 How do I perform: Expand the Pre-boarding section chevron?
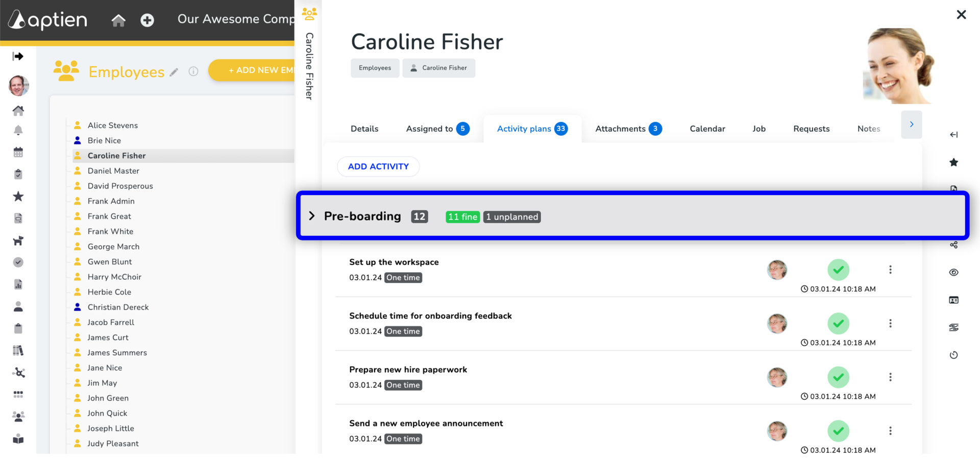pyautogui.click(x=312, y=216)
